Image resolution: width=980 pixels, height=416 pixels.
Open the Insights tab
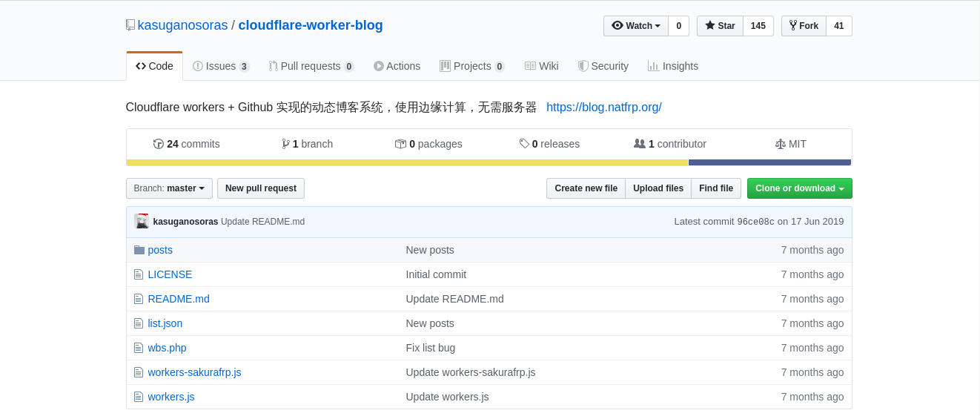point(672,66)
